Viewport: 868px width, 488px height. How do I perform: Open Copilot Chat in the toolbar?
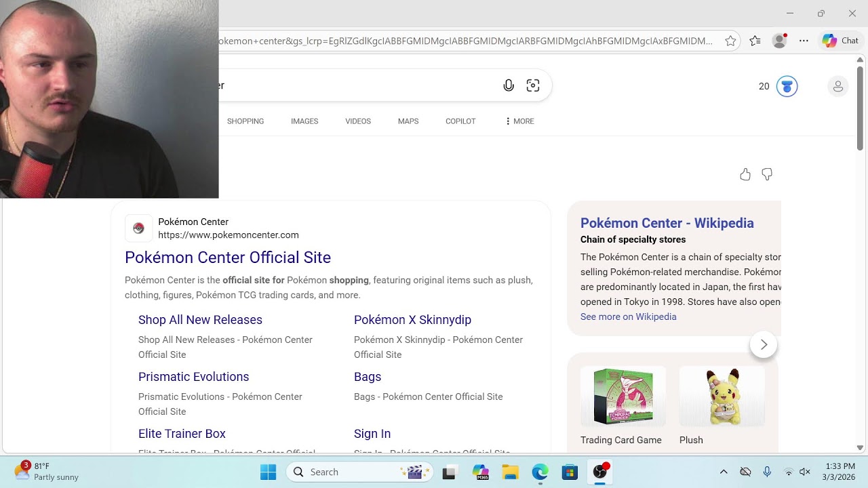coord(840,41)
